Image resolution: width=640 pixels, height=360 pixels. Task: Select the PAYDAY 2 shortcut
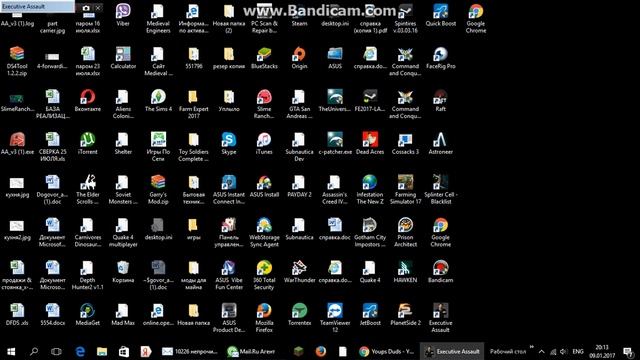tap(299, 186)
